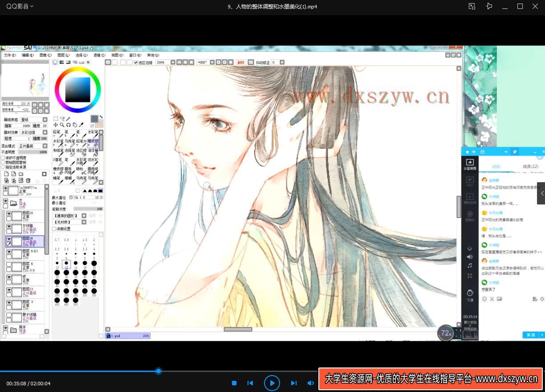Select the eyedropper color picker tool
Screen dimensions: 545x392
pyautogui.click(x=81, y=125)
